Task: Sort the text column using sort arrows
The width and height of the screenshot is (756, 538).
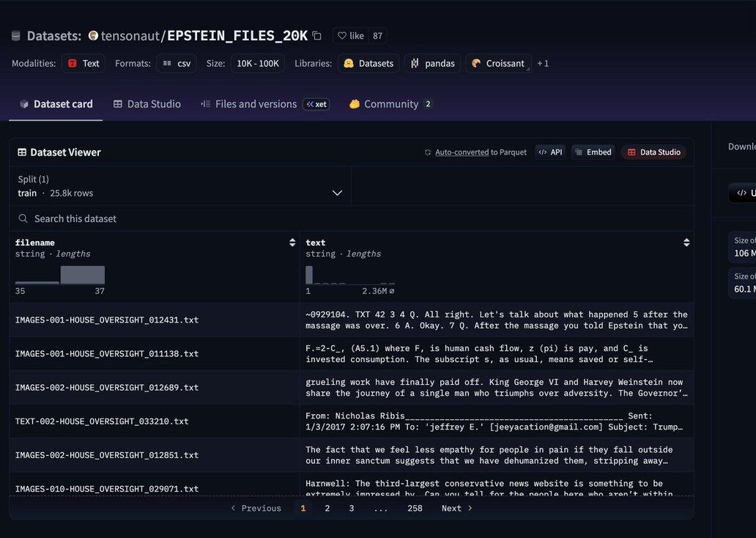Action: [686, 243]
